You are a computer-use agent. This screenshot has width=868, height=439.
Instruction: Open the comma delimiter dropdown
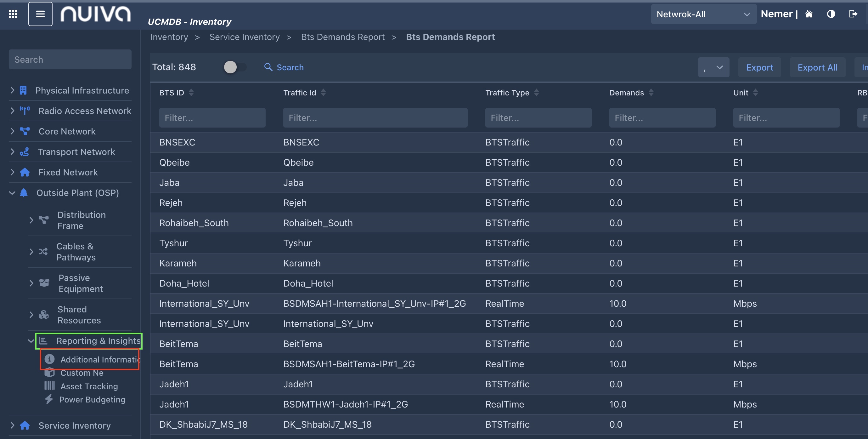coord(713,67)
